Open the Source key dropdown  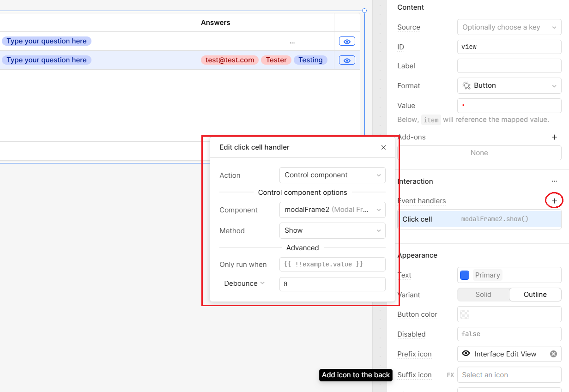pos(509,27)
